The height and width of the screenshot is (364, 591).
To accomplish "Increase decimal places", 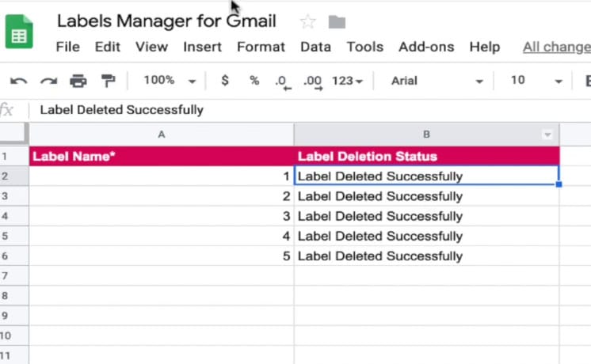I will 312,82.
